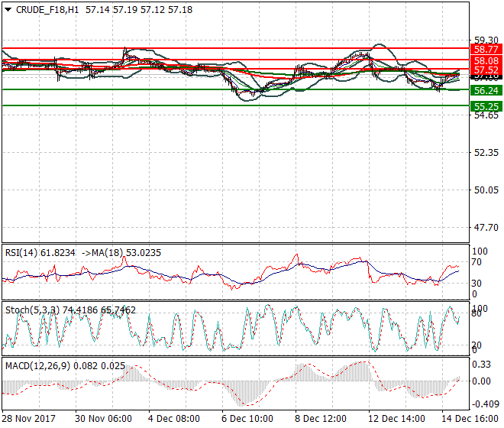The image size is (504, 428).
Task: Select the red 58.08 price label
Action: pyautogui.click(x=486, y=60)
